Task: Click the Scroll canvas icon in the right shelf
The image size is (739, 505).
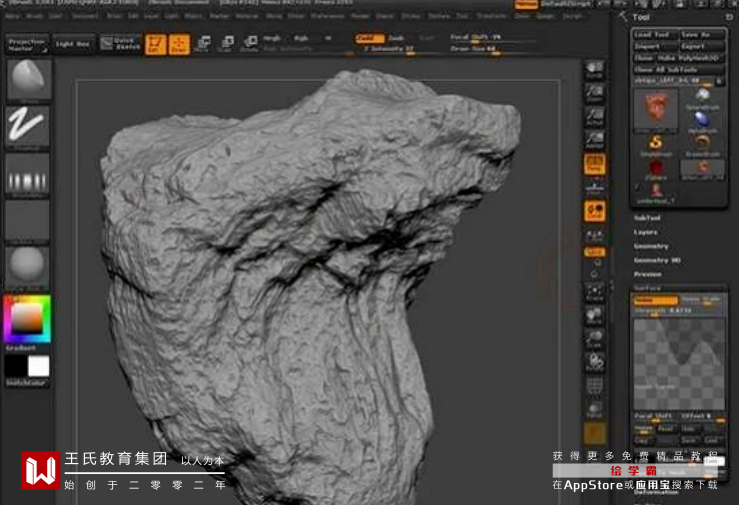Action: (x=594, y=70)
